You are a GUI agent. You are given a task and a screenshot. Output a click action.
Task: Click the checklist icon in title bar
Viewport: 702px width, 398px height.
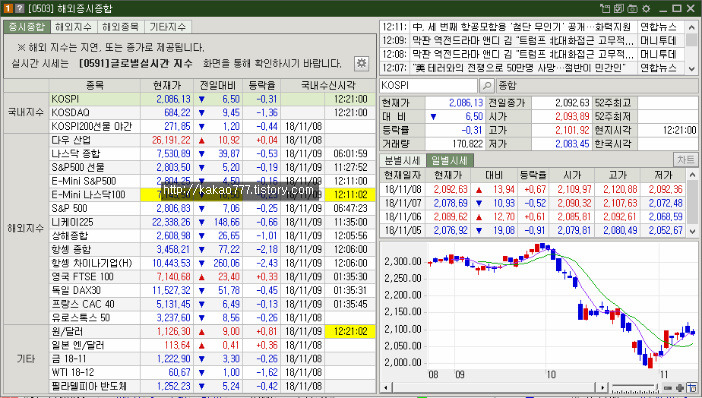(x=619, y=9)
